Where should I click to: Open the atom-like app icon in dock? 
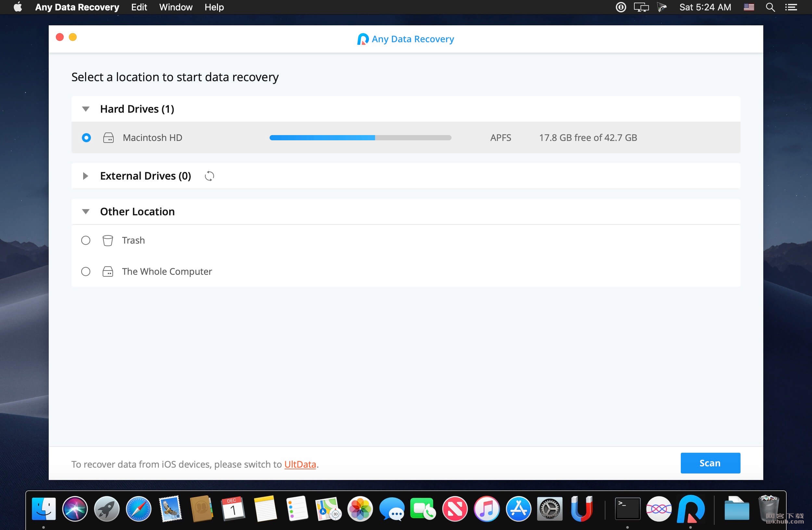pyautogui.click(x=659, y=509)
